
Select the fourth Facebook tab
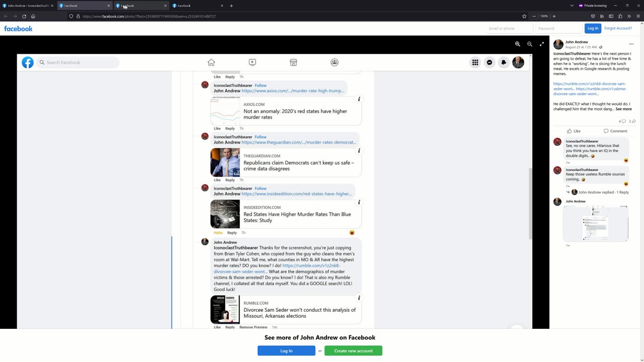(196, 6)
